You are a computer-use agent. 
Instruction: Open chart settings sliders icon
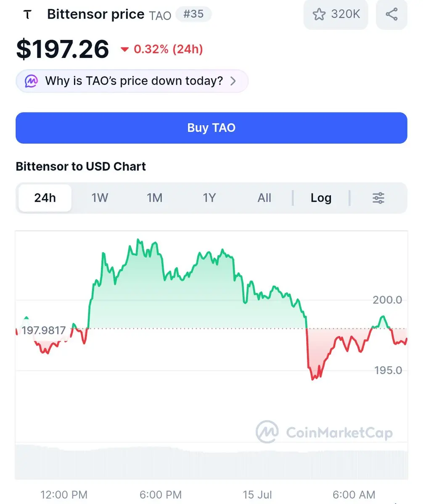[x=378, y=198]
